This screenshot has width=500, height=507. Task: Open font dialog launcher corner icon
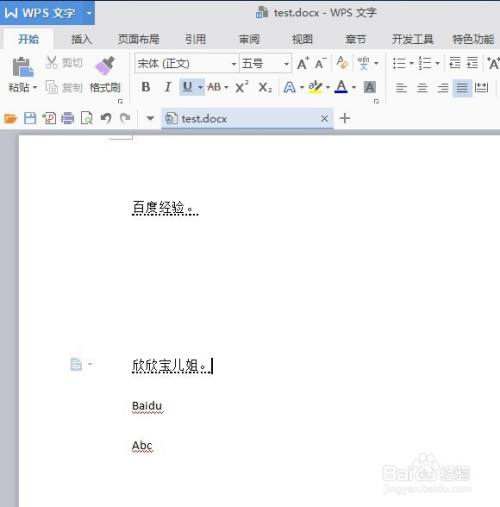(376, 101)
